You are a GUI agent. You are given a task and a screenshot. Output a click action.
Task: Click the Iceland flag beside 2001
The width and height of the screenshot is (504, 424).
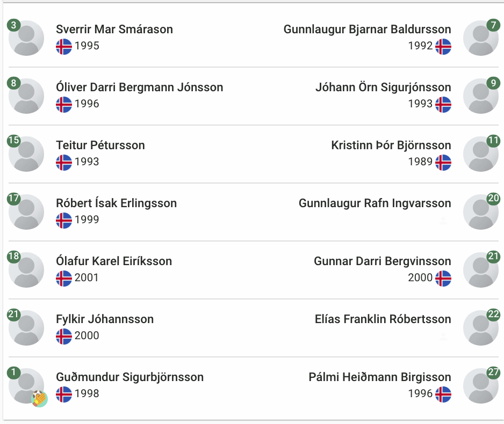click(63, 278)
